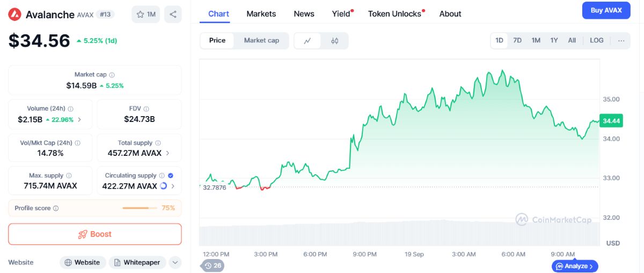
Task: Click the verified checkmark badge
Action: 171,176
